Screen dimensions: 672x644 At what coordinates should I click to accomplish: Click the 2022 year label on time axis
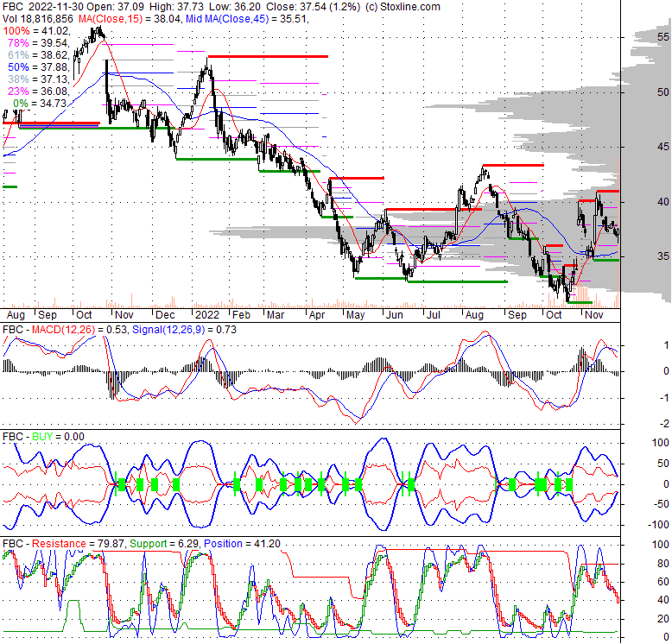point(207,315)
